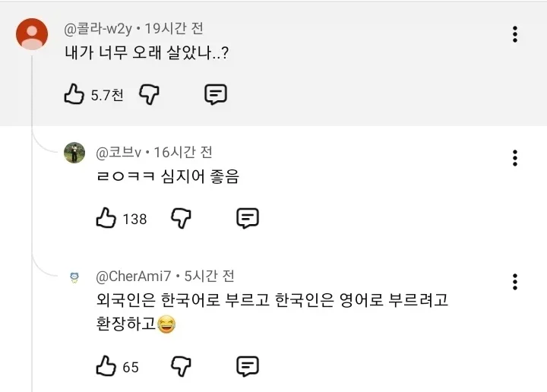Image resolution: width=547 pixels, height=392 pixels.
Task: Open reply box for @콜라-w2y's comment
Action: pos(216,94)
